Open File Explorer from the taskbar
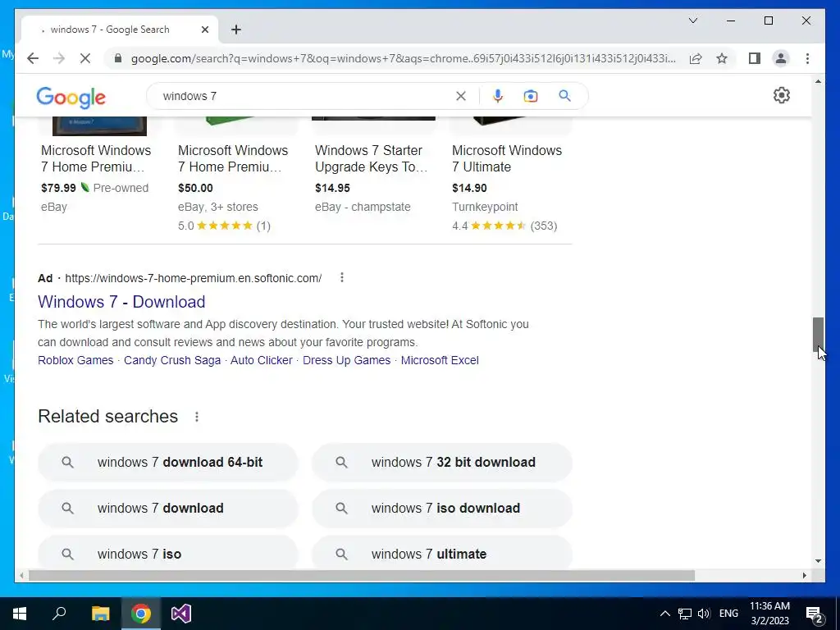840x630 pixels. tap(100, 614)
